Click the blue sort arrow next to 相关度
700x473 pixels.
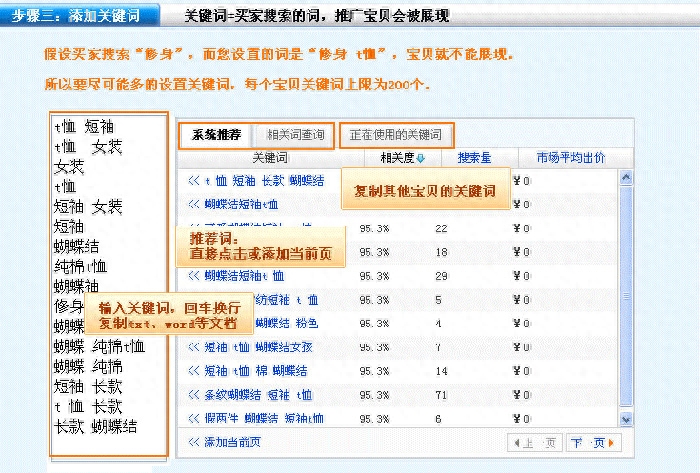pos(421,158)
